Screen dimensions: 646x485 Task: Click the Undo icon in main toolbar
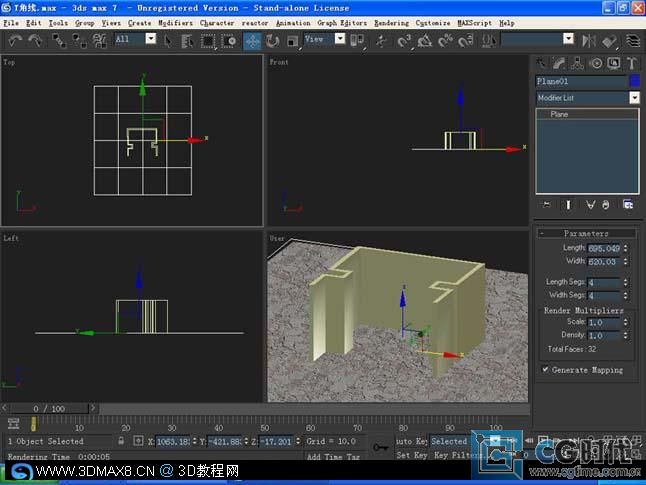pyautogui.click(x=15, y=40)
